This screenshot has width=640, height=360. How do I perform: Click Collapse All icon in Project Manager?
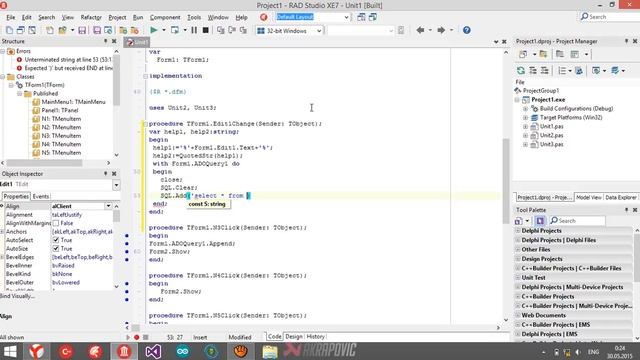[x=544, y=71]
